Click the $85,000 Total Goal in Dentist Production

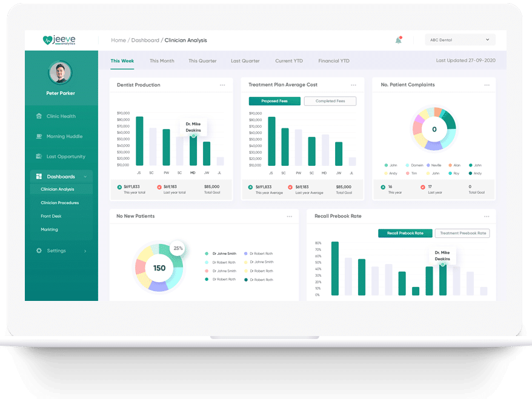tap(211, 187)
